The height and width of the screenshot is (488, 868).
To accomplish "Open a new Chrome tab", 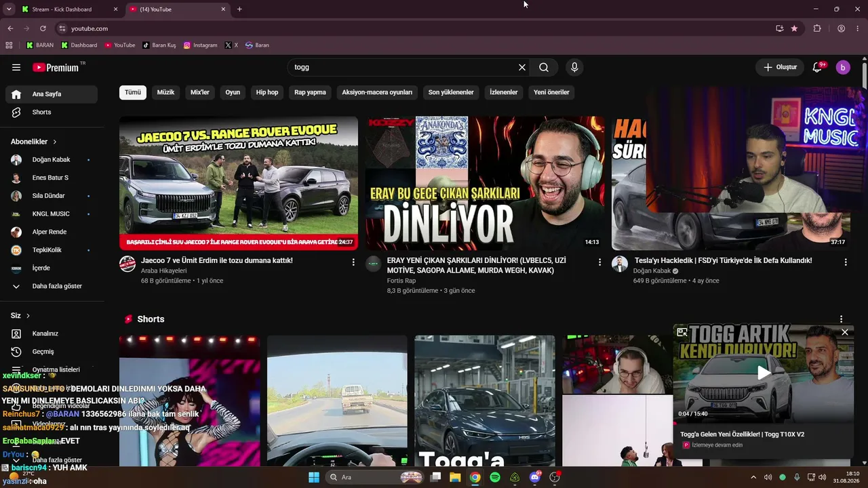I will (239, 9).
